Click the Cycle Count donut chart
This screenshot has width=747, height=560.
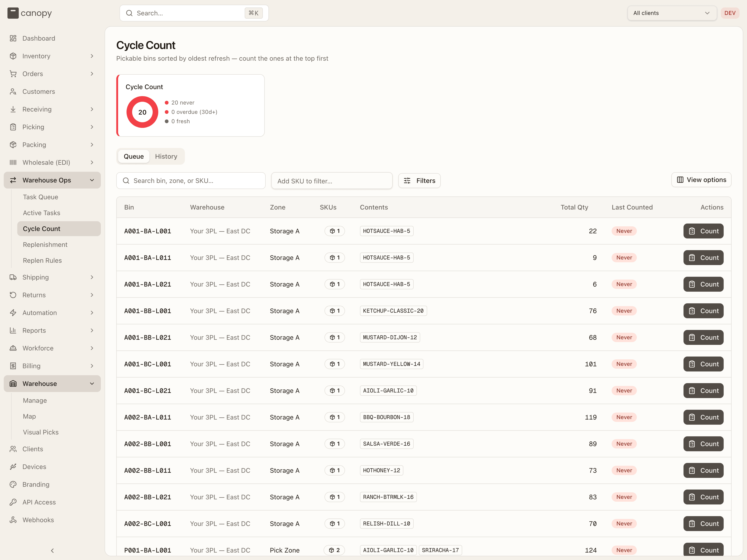142,112
